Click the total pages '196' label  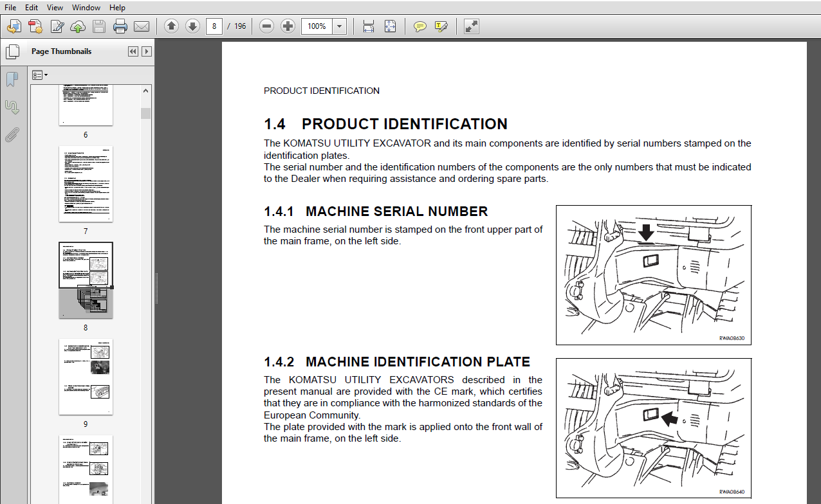239,26
